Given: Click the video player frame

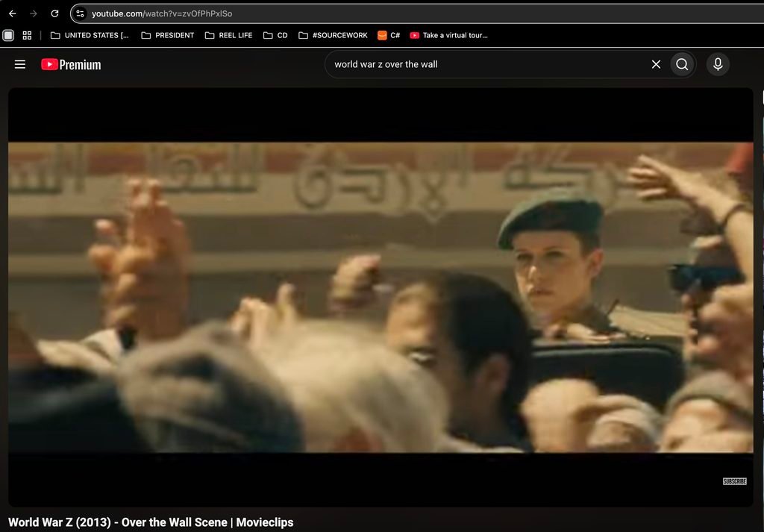Looking at the screenshot, I should coord(381,297).
